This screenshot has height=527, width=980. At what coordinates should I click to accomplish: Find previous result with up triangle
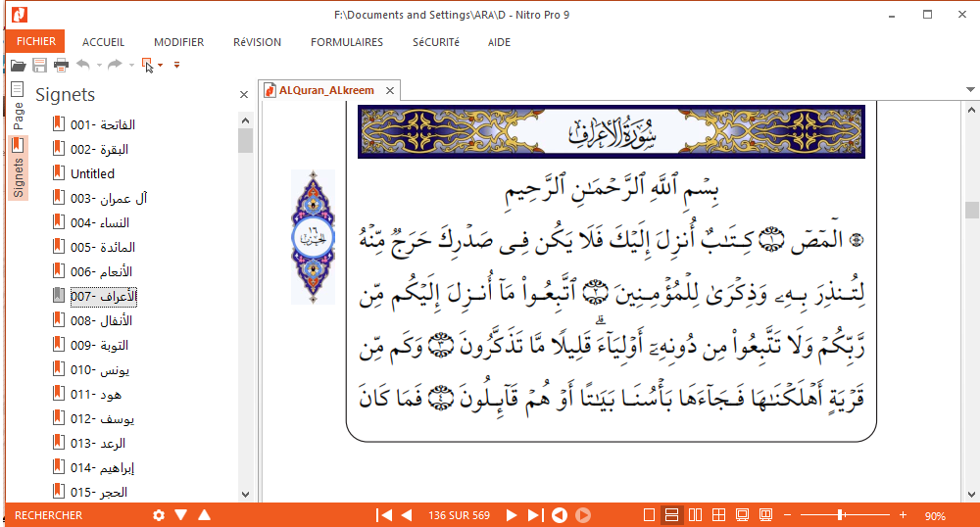coord(205,514)
